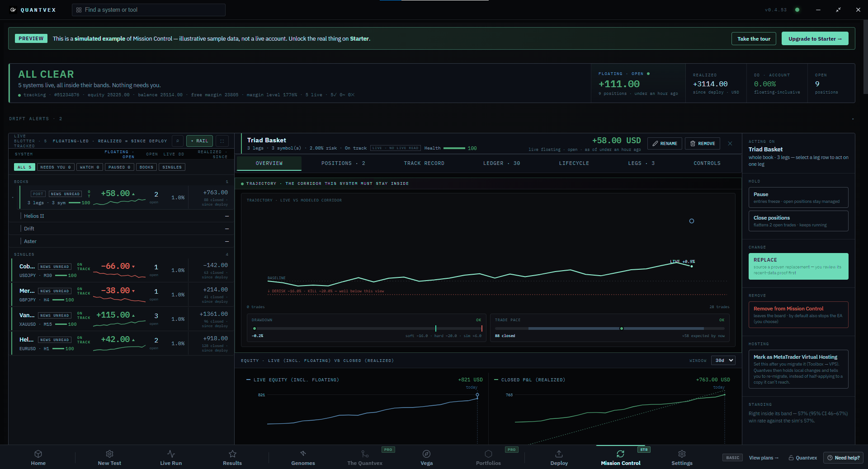This screenshot has width=868, height=469.
Task: Open the 30d window dropdown
Action: coord(723,361)
